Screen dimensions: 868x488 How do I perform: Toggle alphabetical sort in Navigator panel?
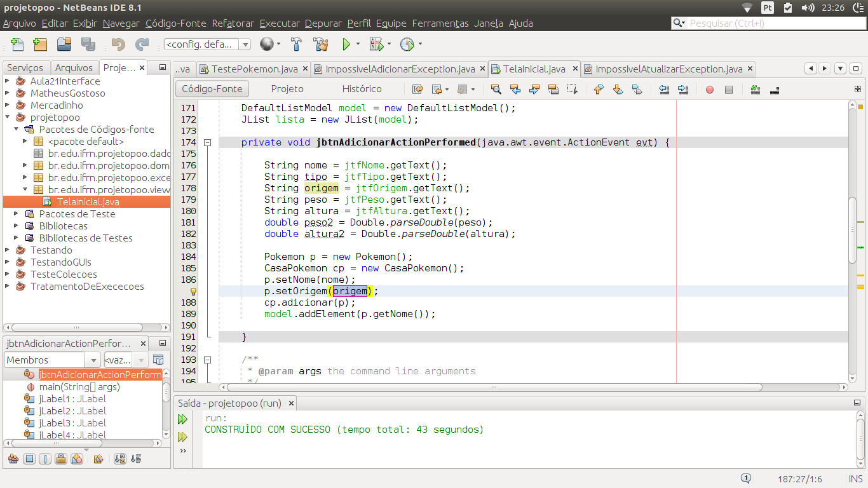pyautogui.click(x=119, y=459)
